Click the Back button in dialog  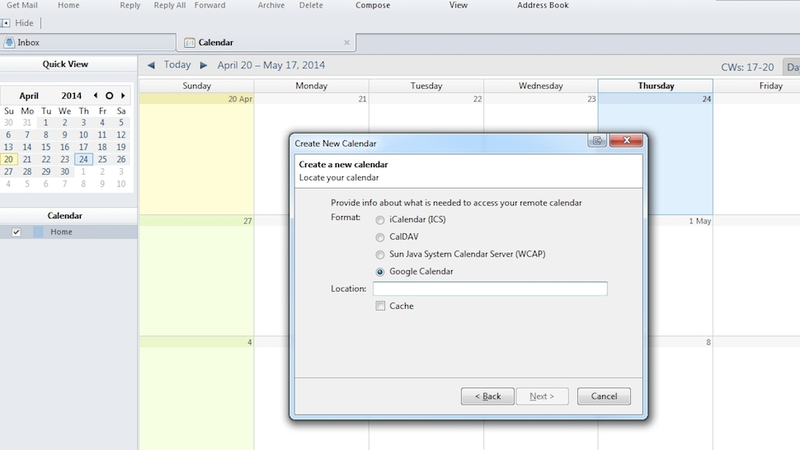(x=488, y=396)
